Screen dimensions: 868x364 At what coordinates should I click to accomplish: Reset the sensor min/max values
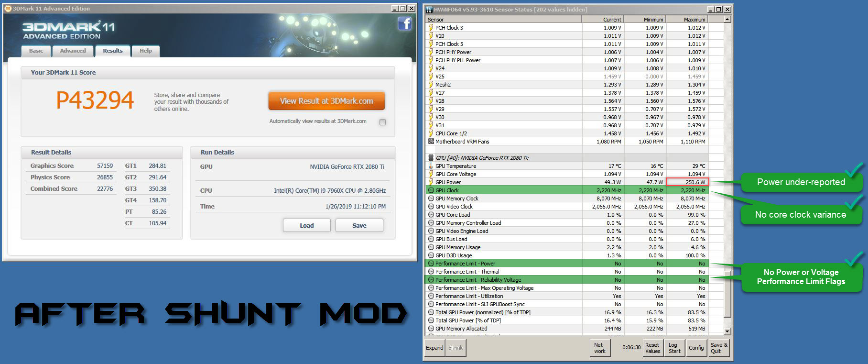(x=652, y=348)
